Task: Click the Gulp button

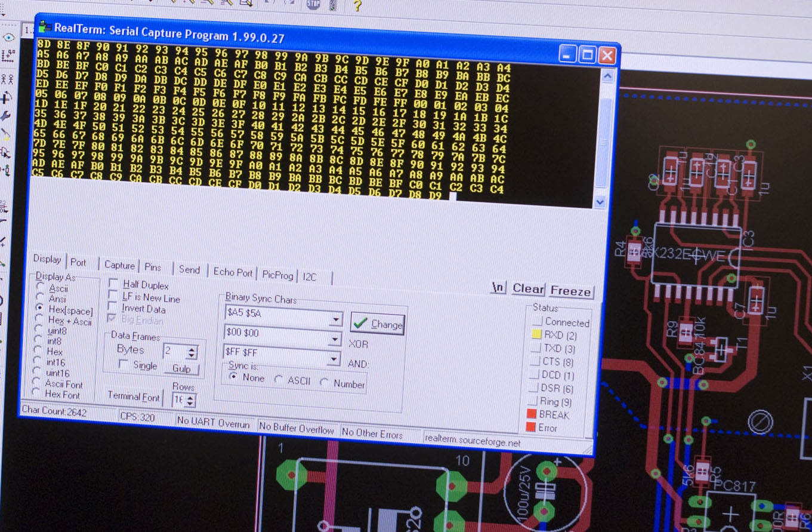Action: point(181,368)
